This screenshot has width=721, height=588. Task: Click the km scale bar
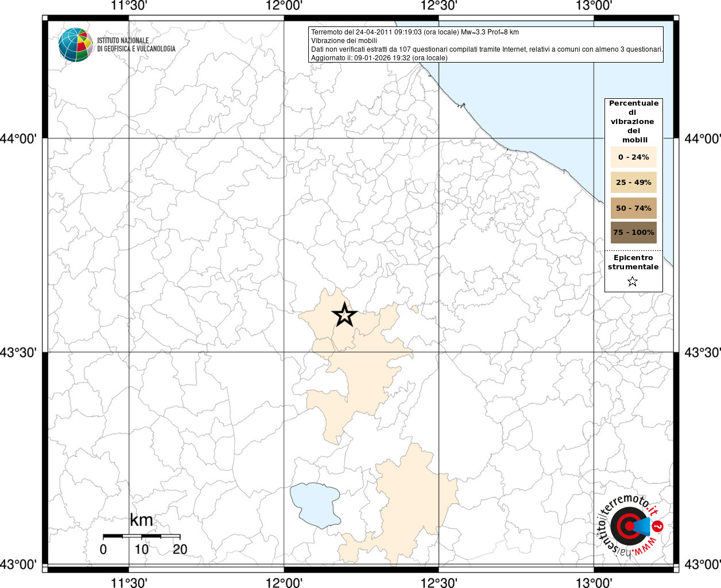point(141,536)
